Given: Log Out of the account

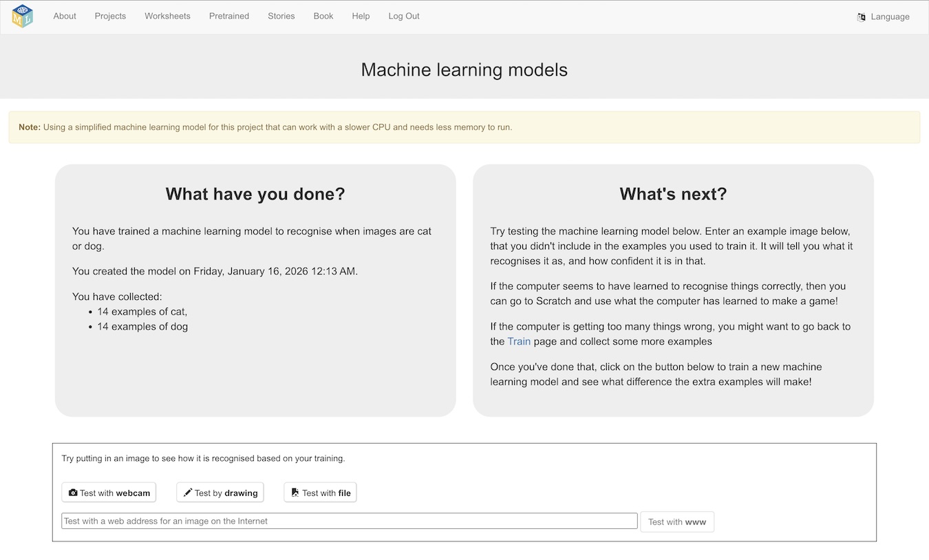Looking at the screenshot, I should (x=404, y=17).
